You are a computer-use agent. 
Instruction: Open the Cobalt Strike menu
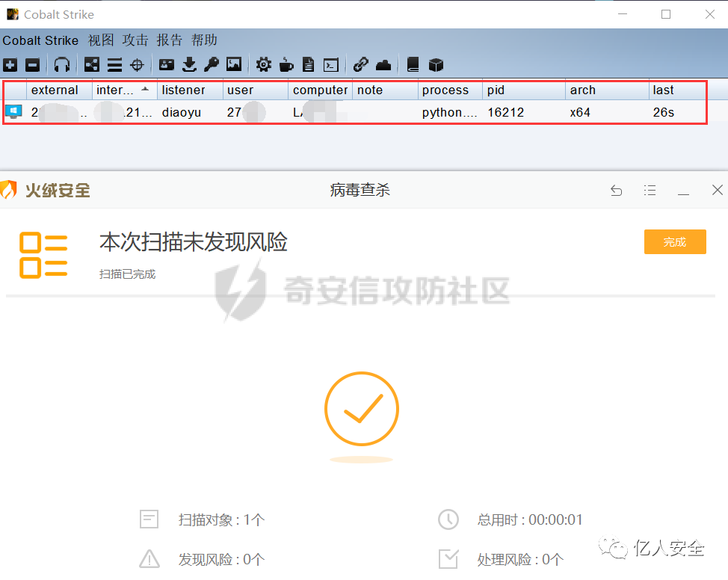40,40
